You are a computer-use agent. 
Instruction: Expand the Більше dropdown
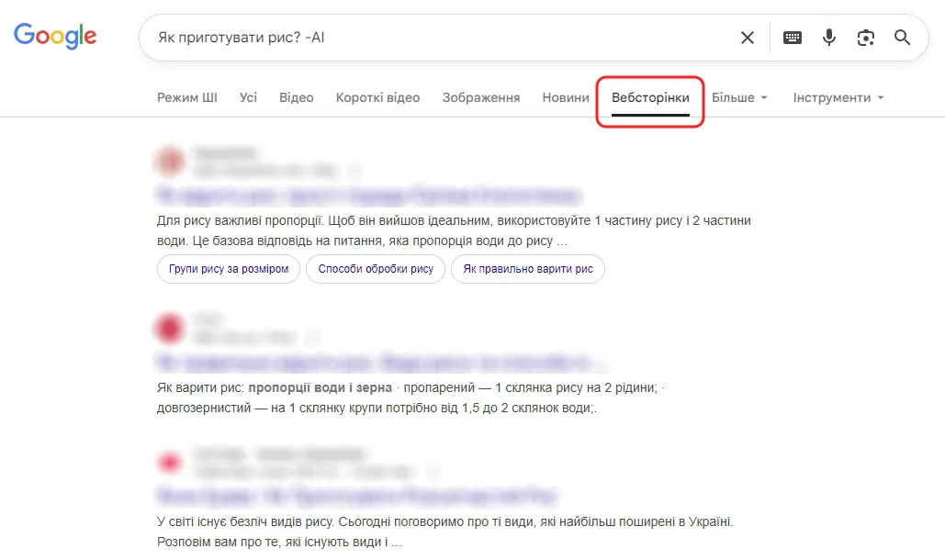point(739,97)
